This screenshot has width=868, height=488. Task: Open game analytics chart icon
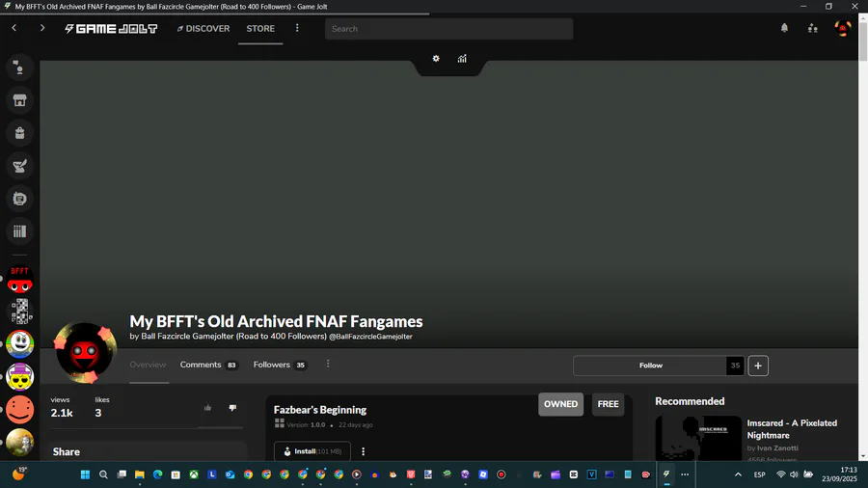point(462,59)
